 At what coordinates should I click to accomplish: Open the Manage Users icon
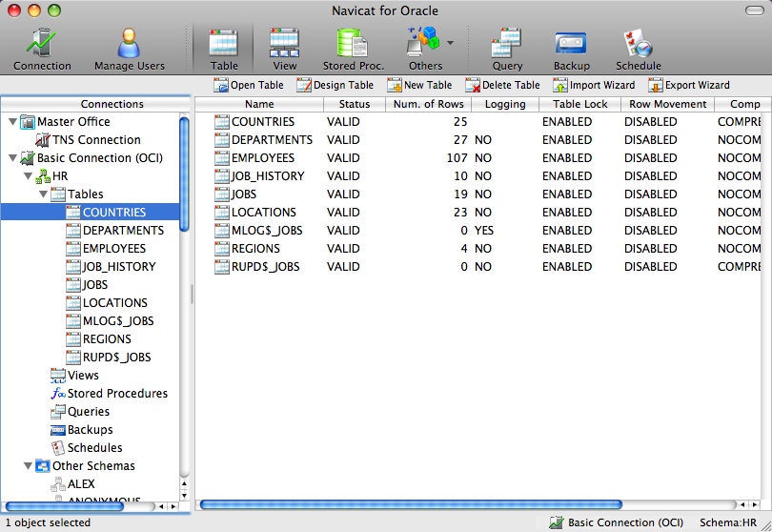129,50
